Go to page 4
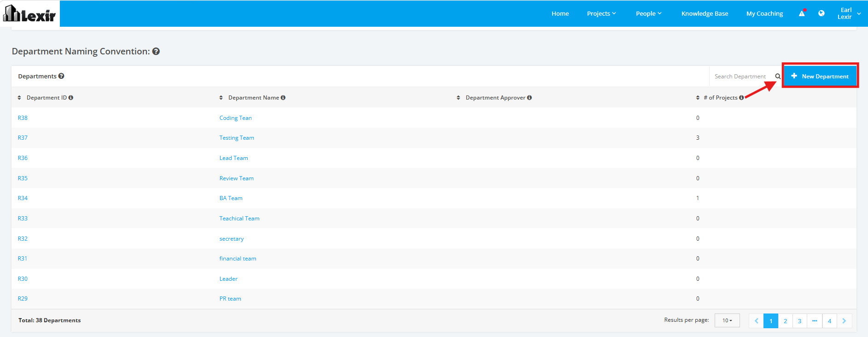Image resolution: width=868 pixels, height=337 pixels. [830, 321]
